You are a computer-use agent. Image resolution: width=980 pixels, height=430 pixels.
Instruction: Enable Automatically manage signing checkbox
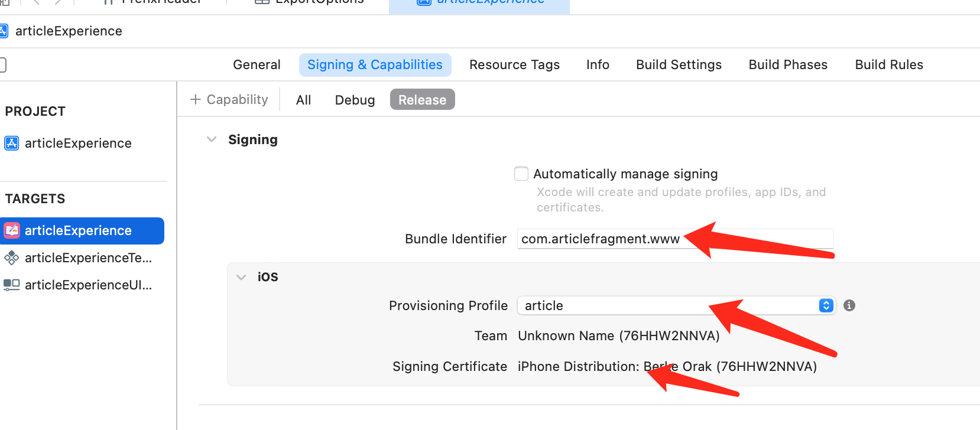point(521,174)
